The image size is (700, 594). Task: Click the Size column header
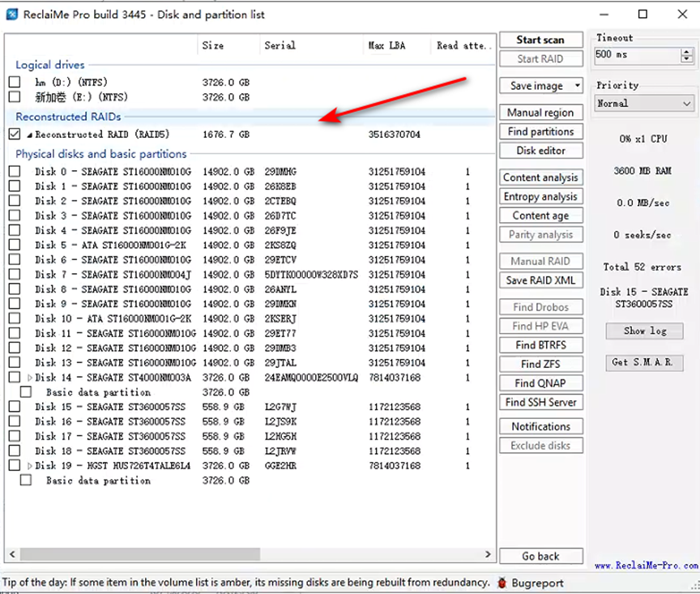[228, 45]
